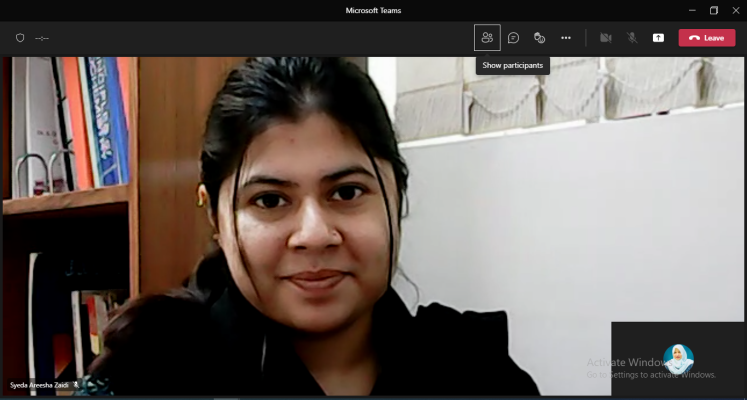Viewport: 747px width, 400px height.
Task: Expand the More actions ellipsis menu
Action: (566, 38)
